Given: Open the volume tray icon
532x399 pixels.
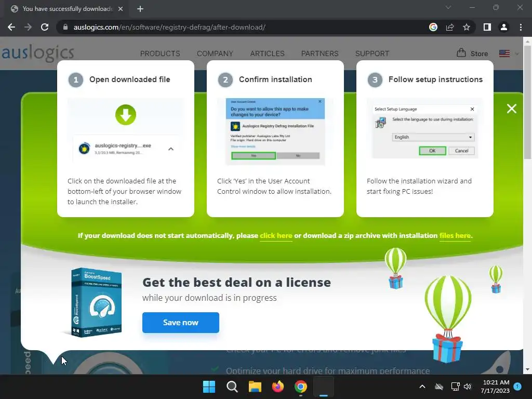Looking at the screenshot, I should pyautogui.click(x=468, y=387).
